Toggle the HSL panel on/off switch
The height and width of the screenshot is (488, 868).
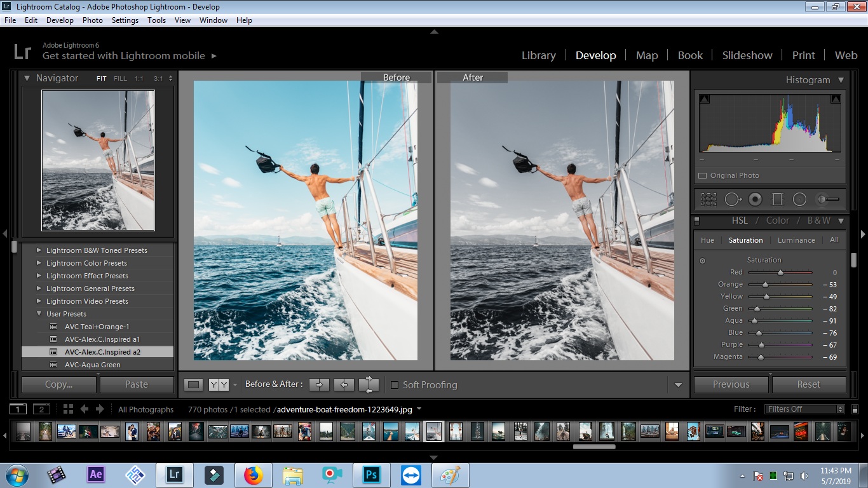tap(696, 221)
